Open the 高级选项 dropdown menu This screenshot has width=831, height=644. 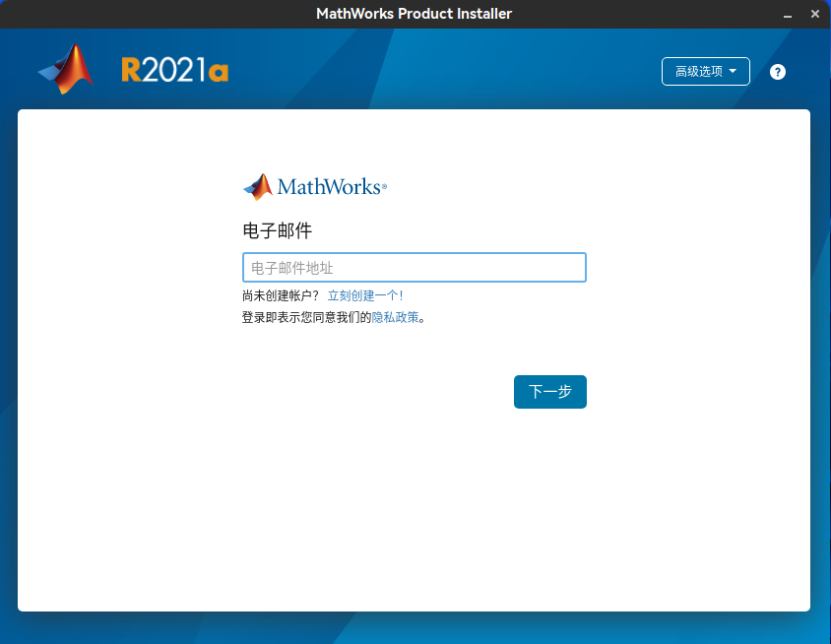(705, 71)
